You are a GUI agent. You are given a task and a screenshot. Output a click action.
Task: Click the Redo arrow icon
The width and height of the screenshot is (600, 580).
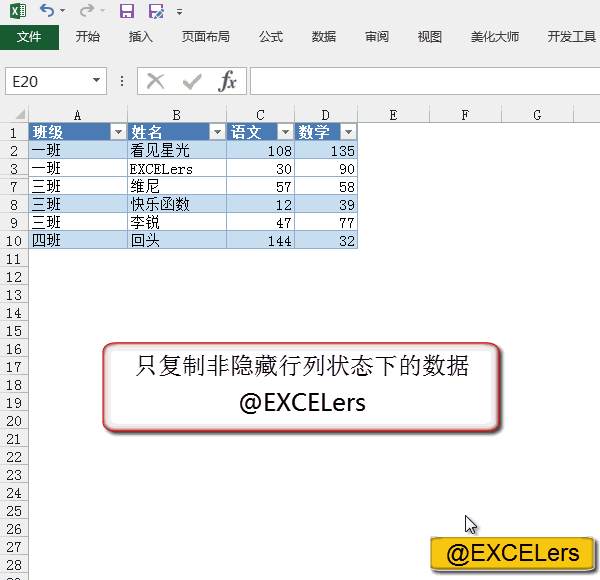pyautogui.click(x=87, y=11)
